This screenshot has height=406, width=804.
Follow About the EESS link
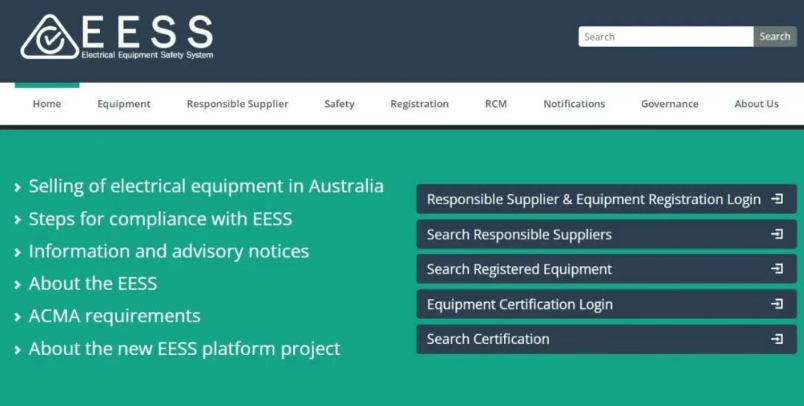click(x=93, y=283)
